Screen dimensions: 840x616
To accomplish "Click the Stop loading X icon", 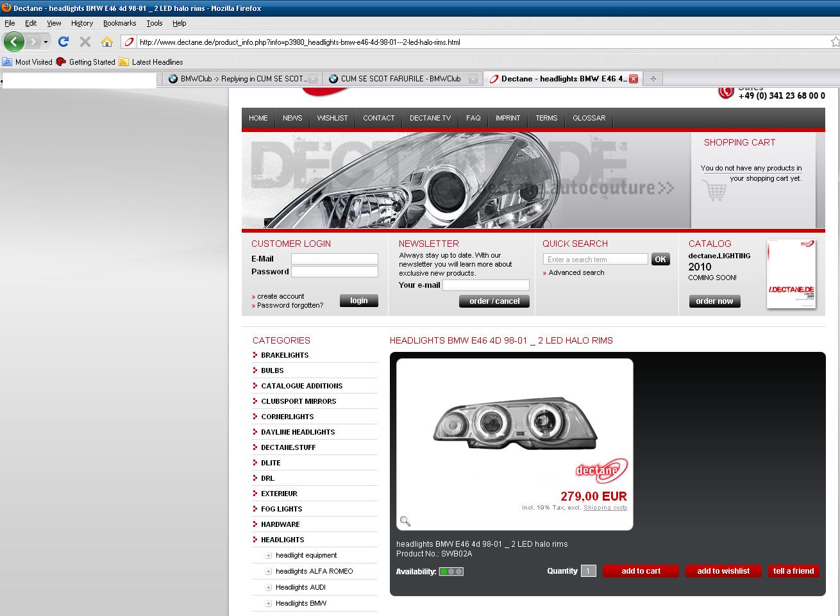I will click(x=85, y=42).
